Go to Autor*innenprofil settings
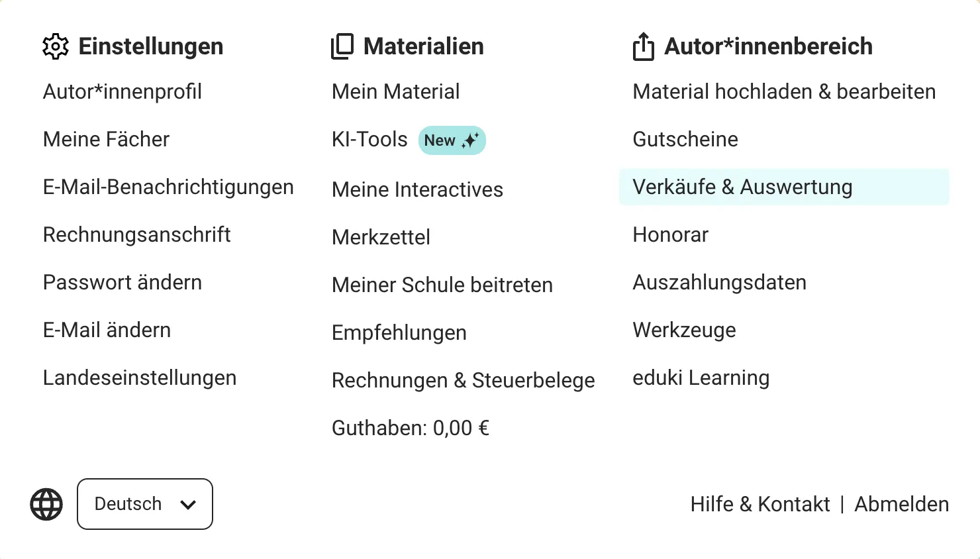980x559 pixels. 122,91
